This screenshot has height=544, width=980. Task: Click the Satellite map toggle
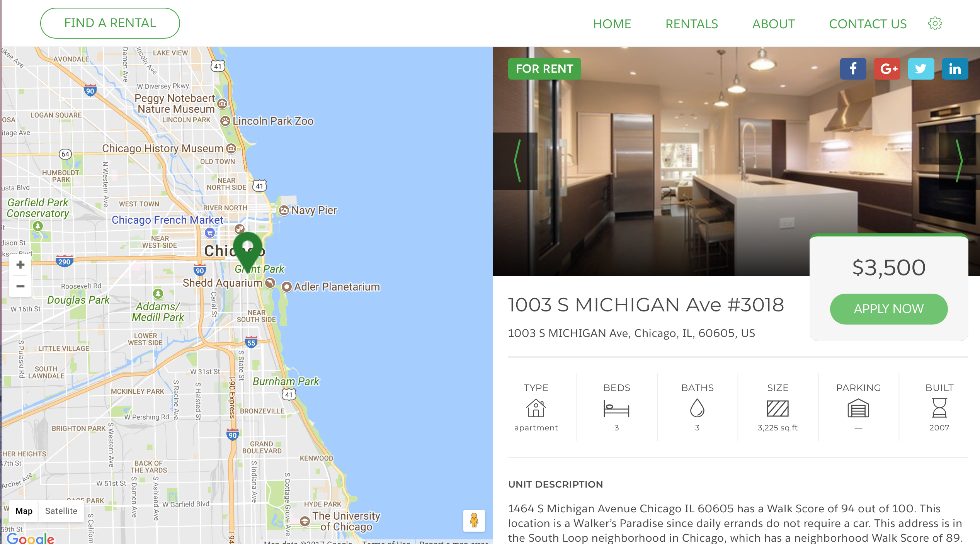61,511
